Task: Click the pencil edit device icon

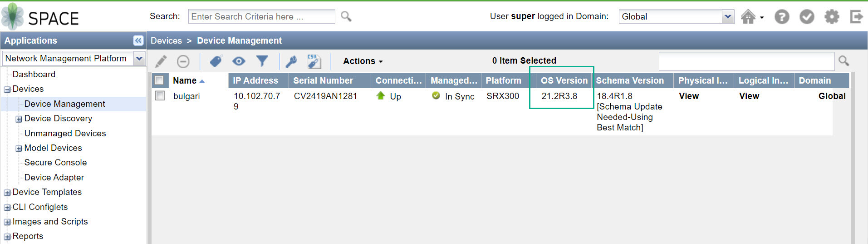Action: 161,61
